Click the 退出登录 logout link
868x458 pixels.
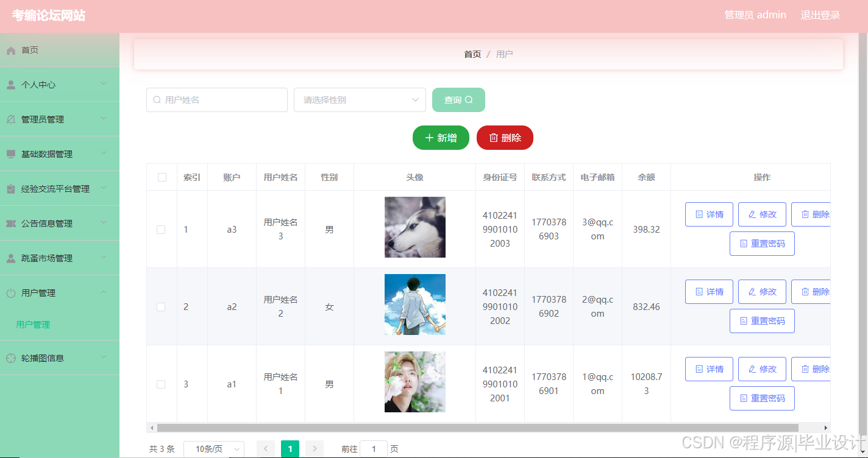click(x=820, y=15)
